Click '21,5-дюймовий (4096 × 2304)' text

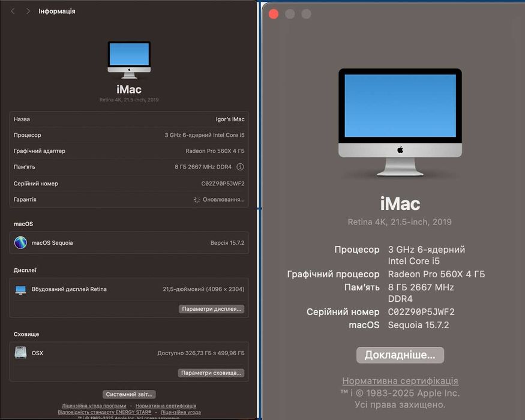click(x=203, y=289)
